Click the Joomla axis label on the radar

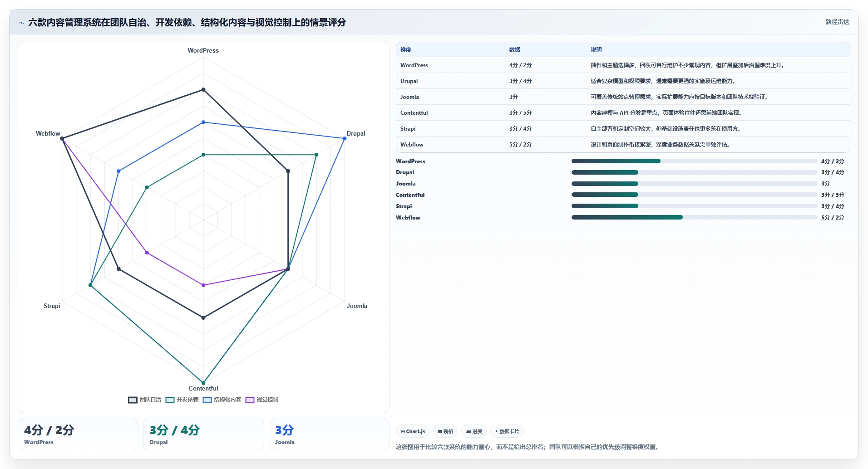pos(357,306)
